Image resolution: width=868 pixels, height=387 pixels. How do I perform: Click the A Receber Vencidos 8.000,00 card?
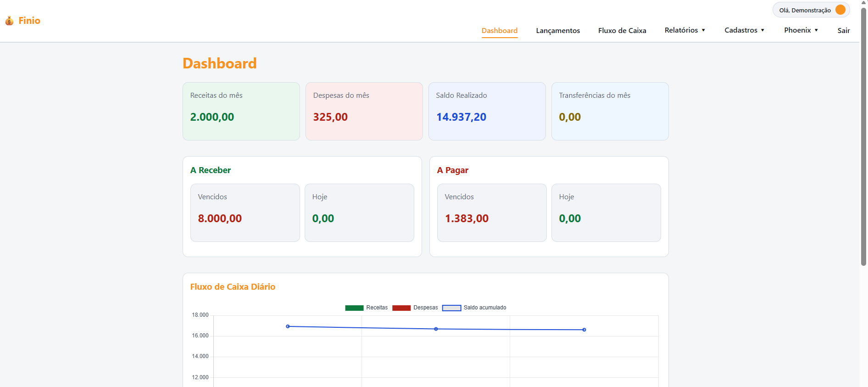pyautogui.click(x=245, y=213)
